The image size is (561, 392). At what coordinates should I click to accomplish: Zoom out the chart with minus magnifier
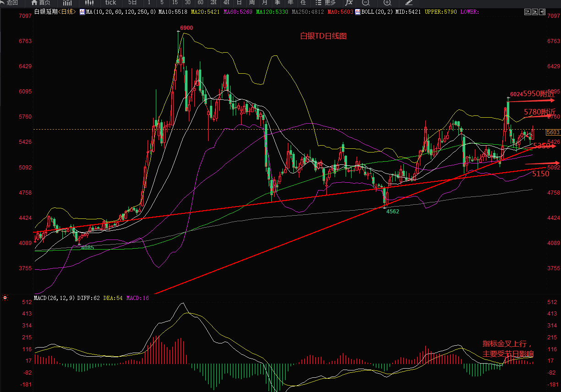click(x=366, y=3)
